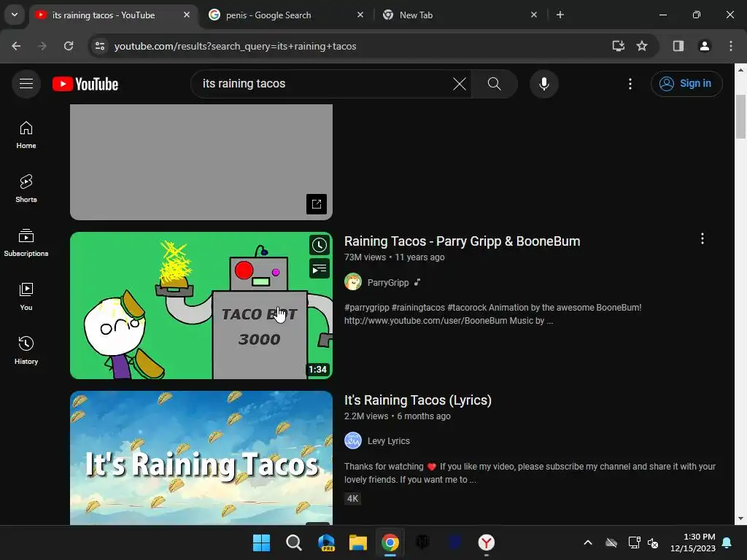Open Chrome three-dot menu
Screen dimensions: 747x560
pyautogui.click(x=730, y=46)
